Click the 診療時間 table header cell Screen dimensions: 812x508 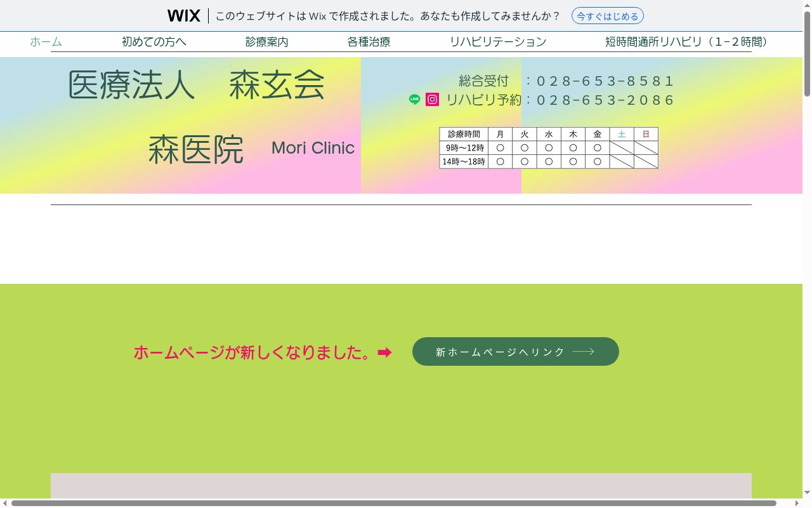tap(464, 134)
